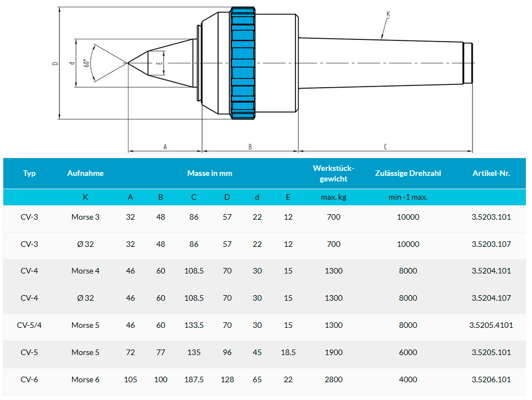Viewport: 532px width, 400px height.
Task: Click the blue knurled ring in the drawing
Action: coord(243,63)
